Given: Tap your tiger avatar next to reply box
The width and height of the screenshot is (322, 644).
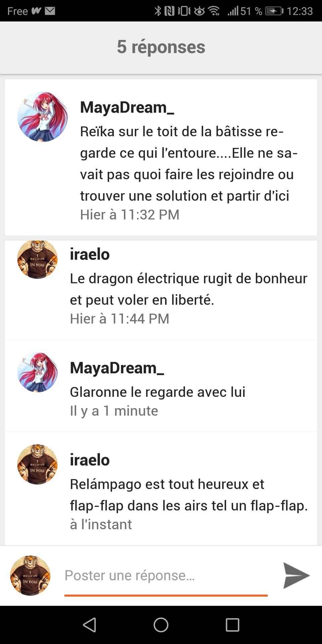Looking at the screenshot, I should (x=30, y=576).
